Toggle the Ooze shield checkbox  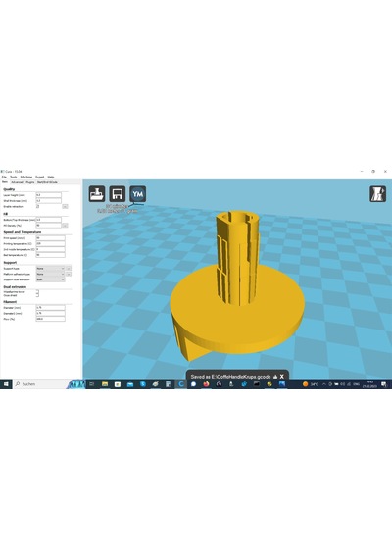pyautogui.click(x=37, y=295)
